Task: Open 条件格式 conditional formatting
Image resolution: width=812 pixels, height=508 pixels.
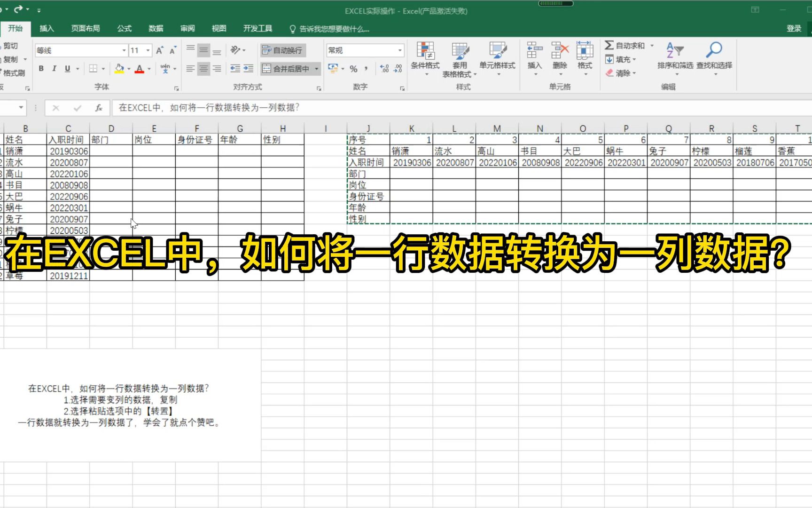Action: (x=425, y=59)
